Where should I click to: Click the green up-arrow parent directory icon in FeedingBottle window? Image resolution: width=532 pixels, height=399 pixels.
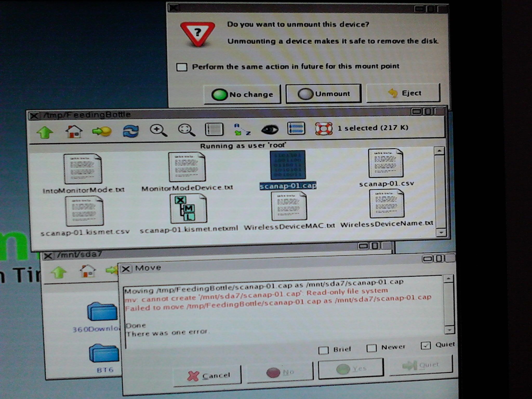click(45, 132)
